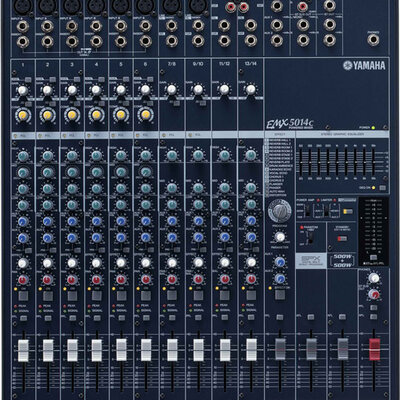400x400 pixels.
Task: Toggle channel 7/8 PFL switch
Action: (172, 318)
